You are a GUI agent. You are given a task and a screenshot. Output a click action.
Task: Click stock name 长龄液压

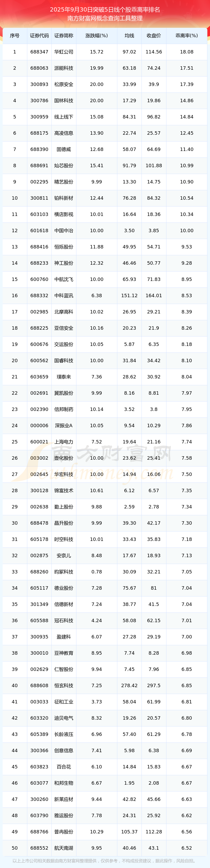64,735
